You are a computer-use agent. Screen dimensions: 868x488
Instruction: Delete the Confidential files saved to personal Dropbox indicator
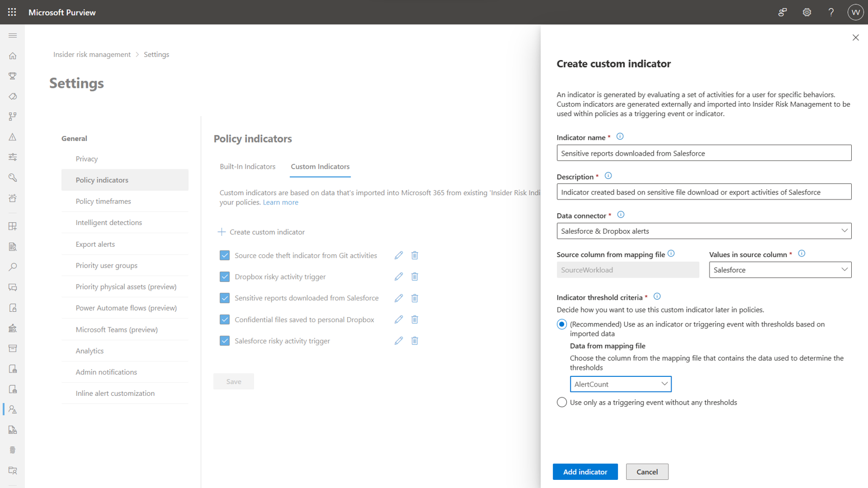click(x=414, y=319)
